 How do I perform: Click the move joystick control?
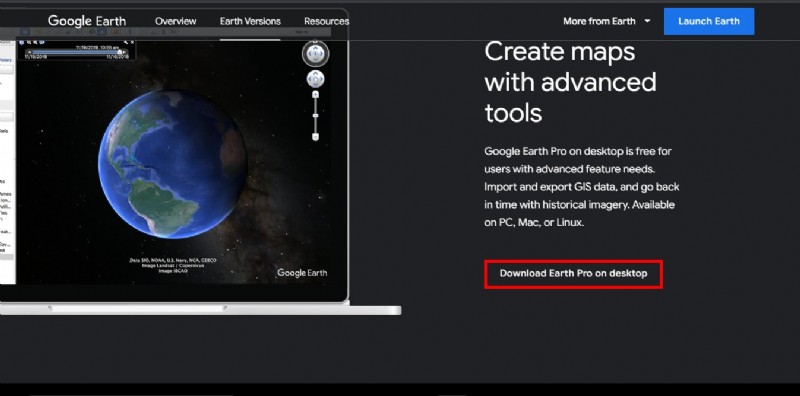tap(315, 79)
